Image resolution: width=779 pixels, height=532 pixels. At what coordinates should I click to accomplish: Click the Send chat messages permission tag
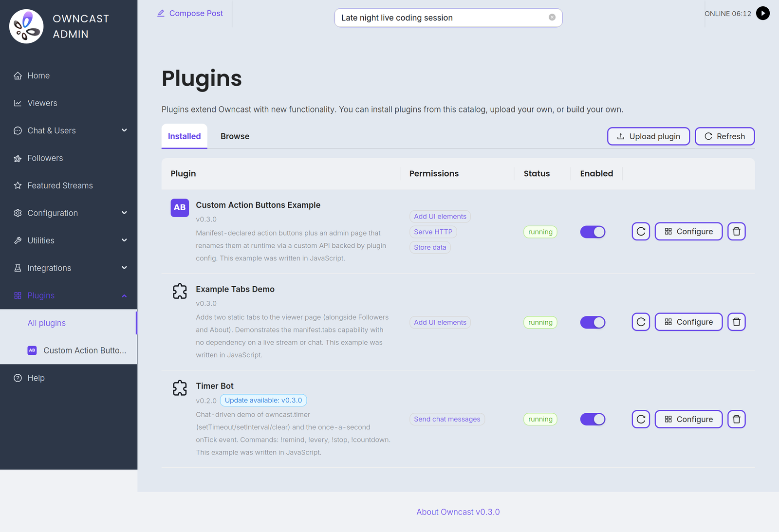pyautogui.click(x=447, y=419)
